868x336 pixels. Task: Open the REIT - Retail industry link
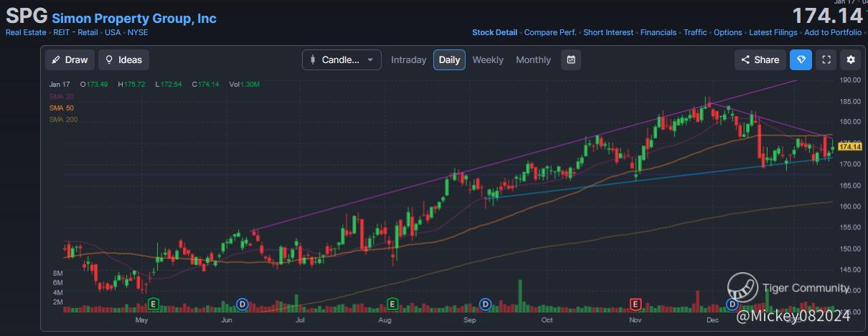click(x=77, y=32)
